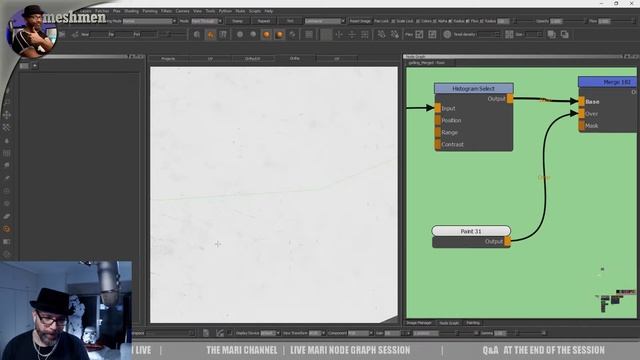Click the Texel density input field
Screen dimensions: 640x360
489,35
